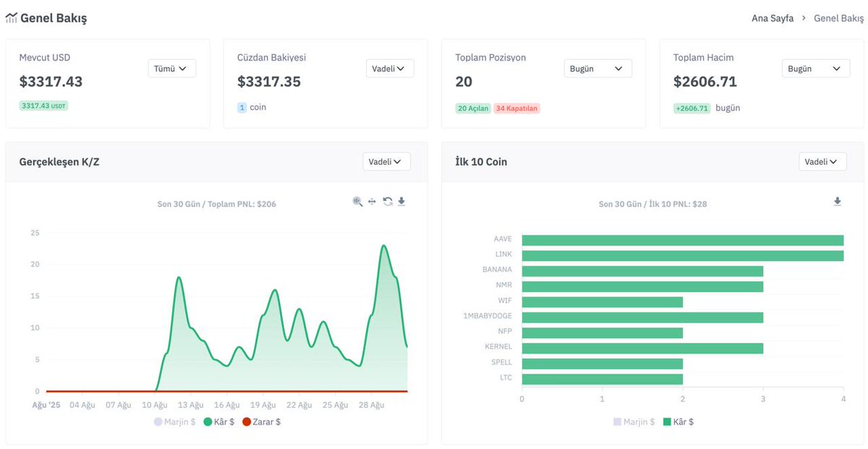Open the Vadeli dropdown in Cüzdan Bakiyesi card
This screenshot has width=868, height=449.
tap(390, 69)
